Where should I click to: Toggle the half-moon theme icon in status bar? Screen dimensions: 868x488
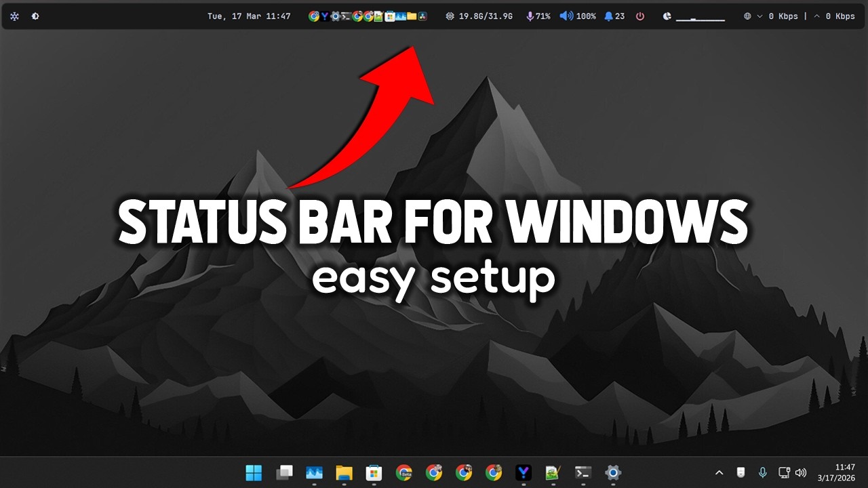tap(35, 16)
